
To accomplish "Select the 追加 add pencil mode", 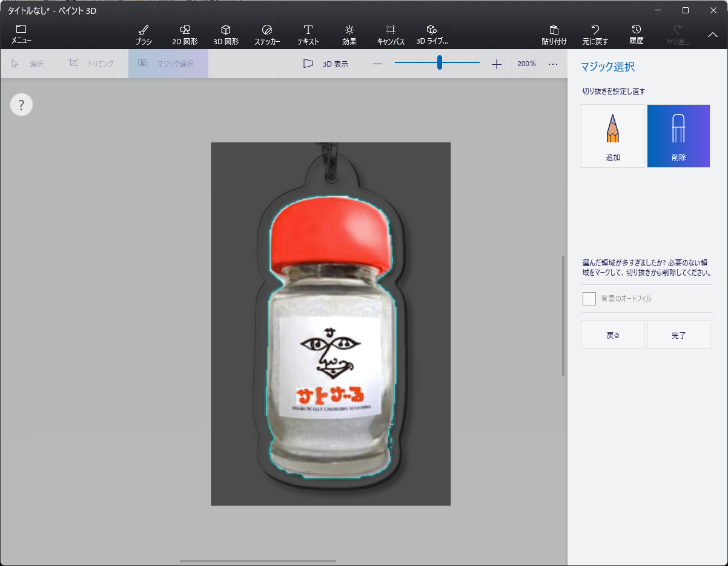I will pos(612,136).
